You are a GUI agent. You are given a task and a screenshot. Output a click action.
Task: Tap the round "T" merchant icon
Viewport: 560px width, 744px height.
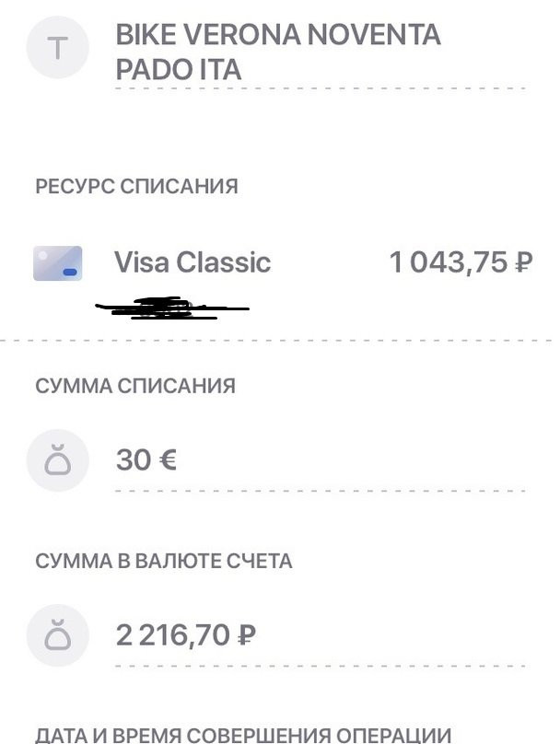(x=58, y=47)
